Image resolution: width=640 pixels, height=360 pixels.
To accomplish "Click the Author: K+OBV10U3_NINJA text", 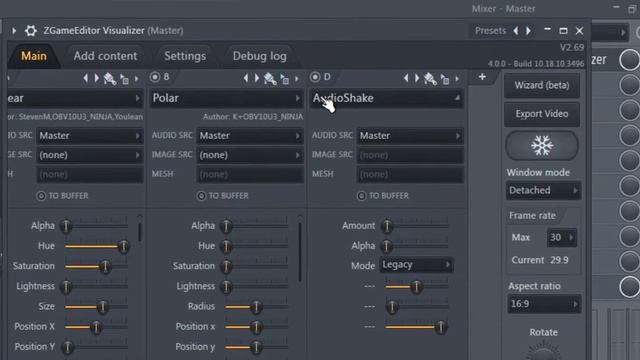I will coord(253,117).
